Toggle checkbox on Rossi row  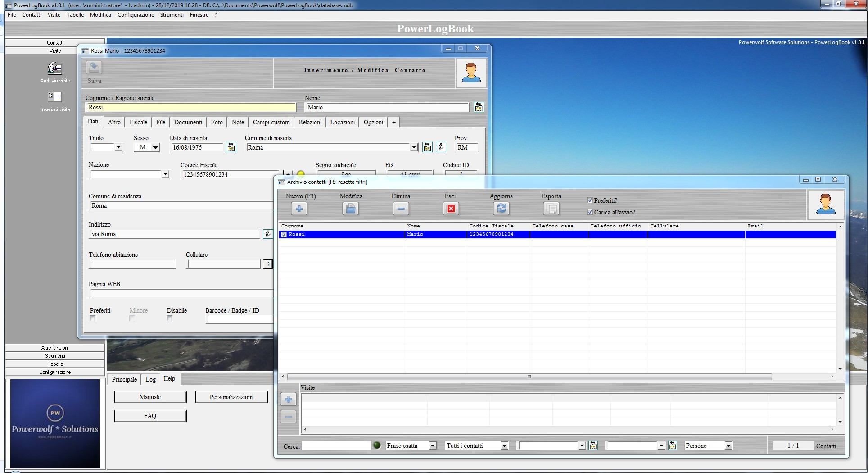click(x=284, y=234)
